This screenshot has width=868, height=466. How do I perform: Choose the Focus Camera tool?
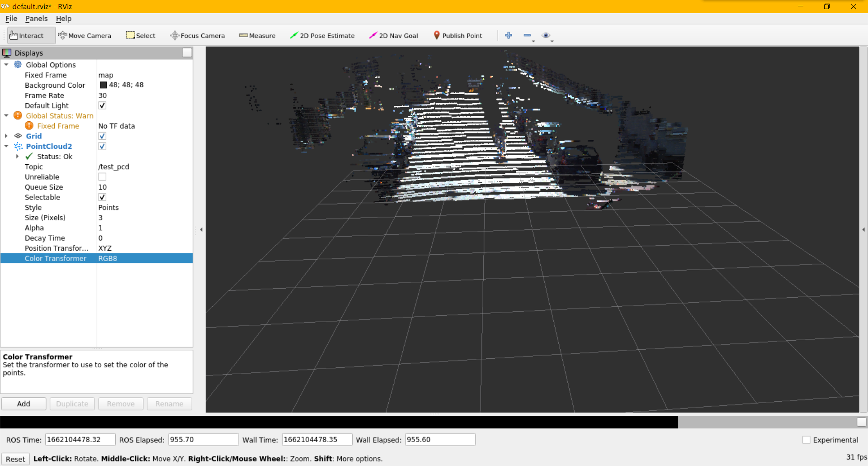pos(197,36)
